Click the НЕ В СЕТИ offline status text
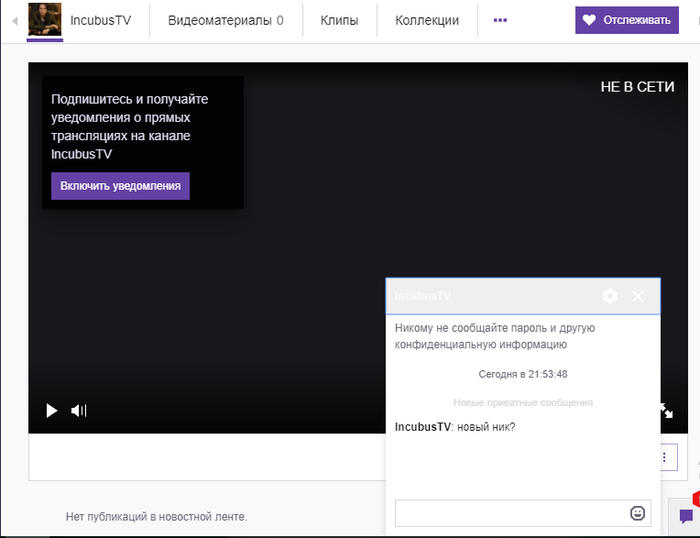 coord(638,87)
